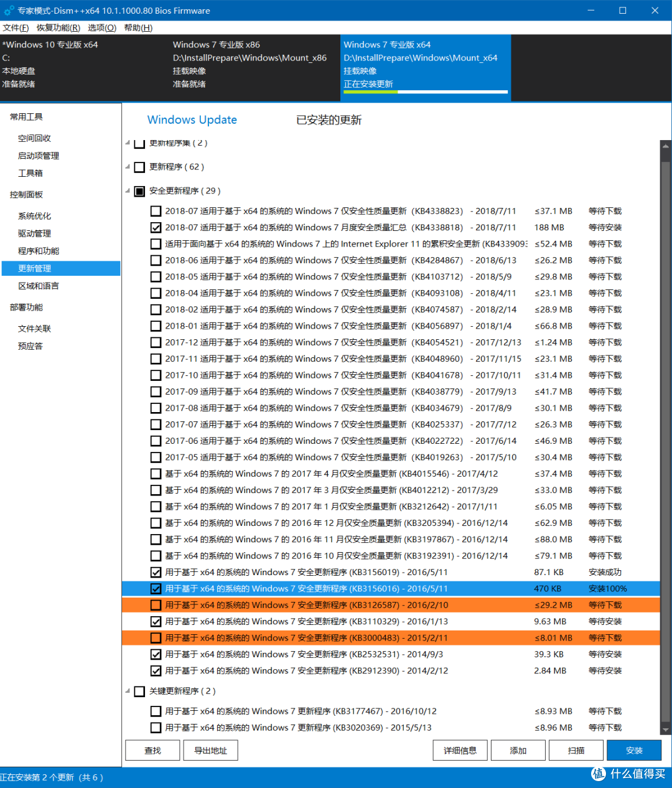Image resolution: width=672 pixels, height=788 pixels.
Task: Open the 选项(O) menu
Action: tap(102, 28)
